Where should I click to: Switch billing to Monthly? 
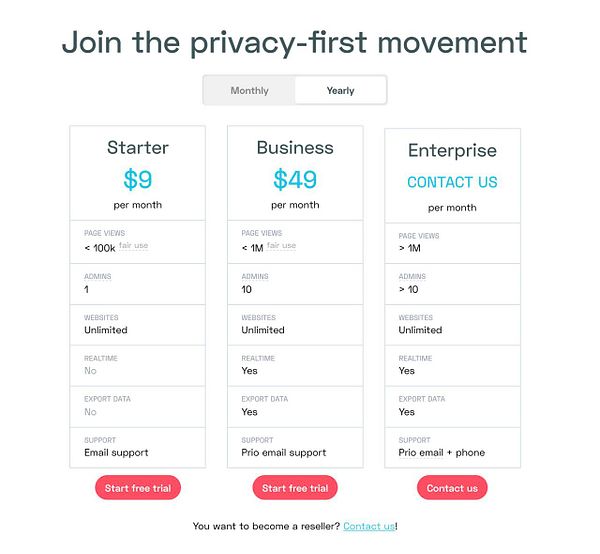tap(249, 91)
